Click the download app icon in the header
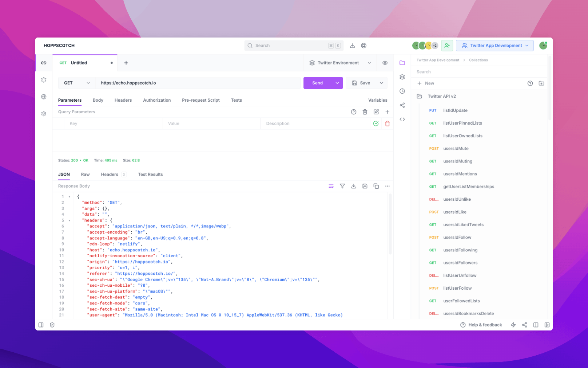This screenshot has width=588, height=368. (x=352, y=46)
